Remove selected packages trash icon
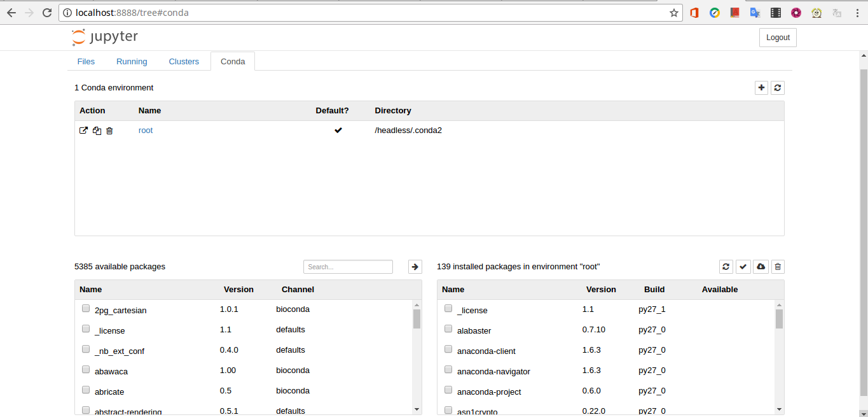This screenshot has height=417, width=868. click(x=778, y=267)
